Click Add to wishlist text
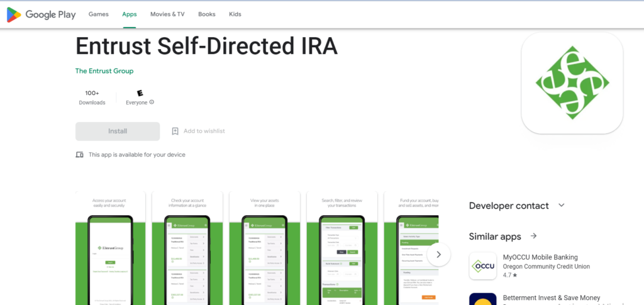The image size is (644, 305). tap(204, 131)
